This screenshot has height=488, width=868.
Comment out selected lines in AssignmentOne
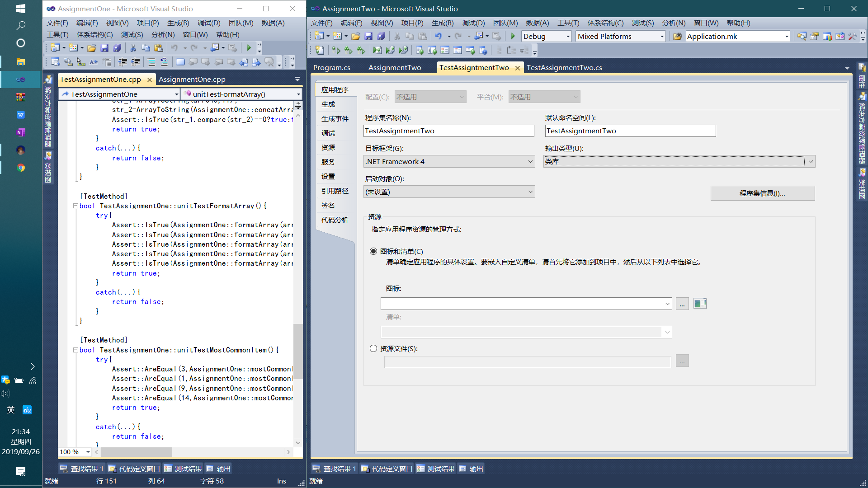151,62
